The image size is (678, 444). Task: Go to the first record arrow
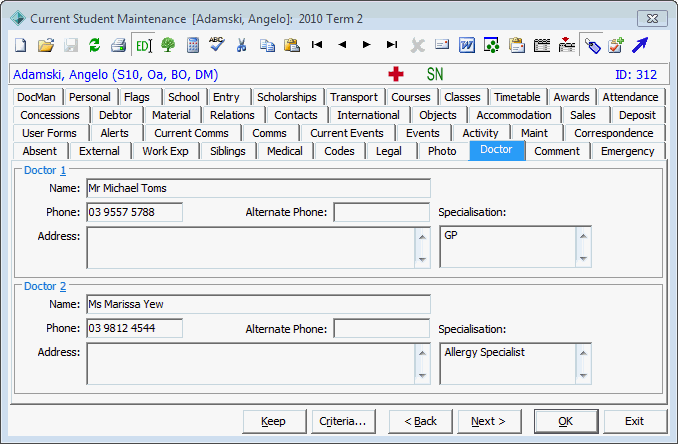(317, 45)
